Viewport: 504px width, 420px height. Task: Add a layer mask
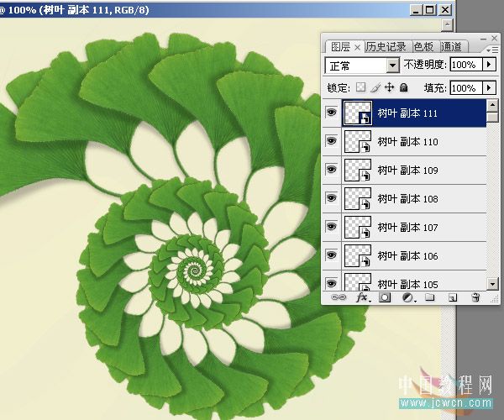[385, 297]
